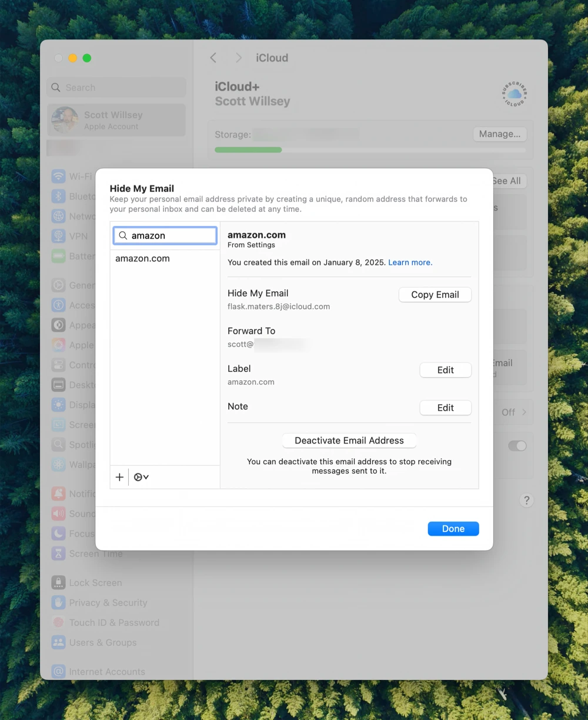Click Deactivate Email Address
The width and height of the screenshot is (588, 720).
349,440
